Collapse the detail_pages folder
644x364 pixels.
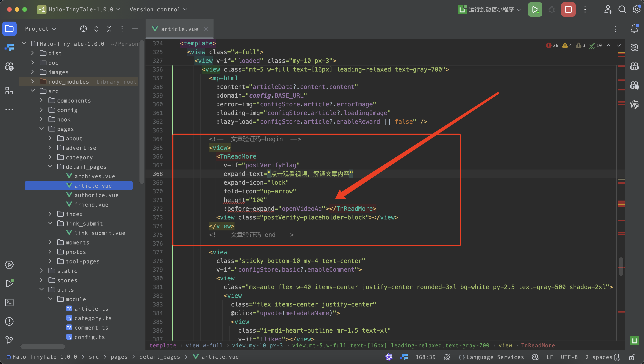(x=50, y=166)
